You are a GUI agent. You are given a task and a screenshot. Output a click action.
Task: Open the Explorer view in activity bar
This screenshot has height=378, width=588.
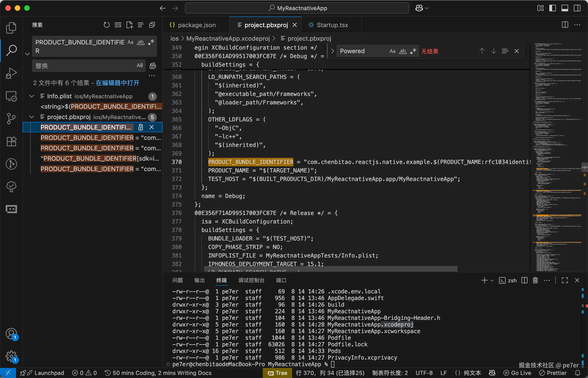(x=11, y=28)
